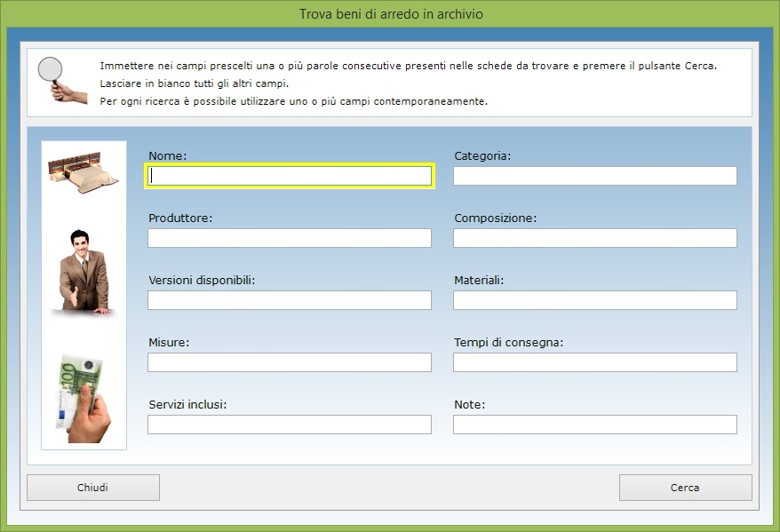780x532 pixels.
Task: Focus the Note input field
Action: (594, 425)
